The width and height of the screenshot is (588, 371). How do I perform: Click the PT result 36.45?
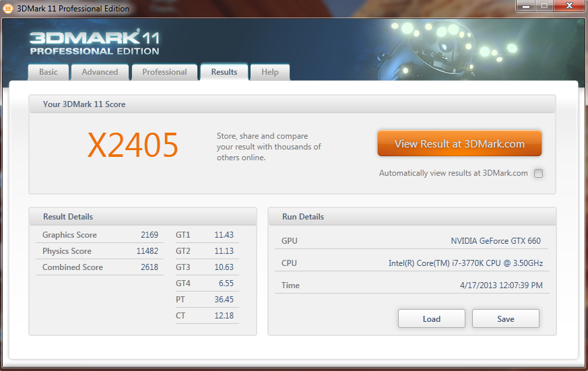point(224,300)
